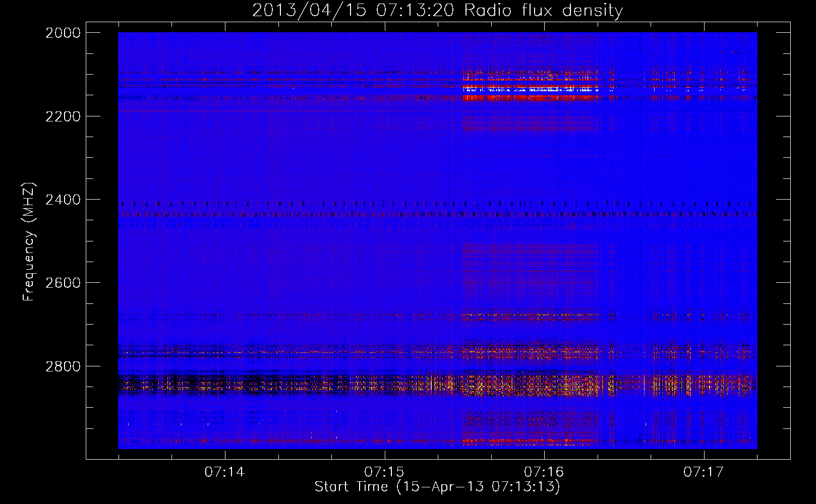Click the plot title "2013/04/15 07:13:20 Radio flux density"
The width and height of the screenshot is (816, 504).
coord(437,10)
